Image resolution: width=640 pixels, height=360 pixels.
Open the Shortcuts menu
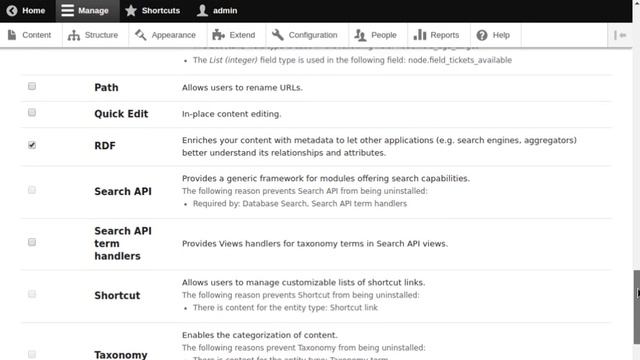pyautogui.click(x=153, y=11)
